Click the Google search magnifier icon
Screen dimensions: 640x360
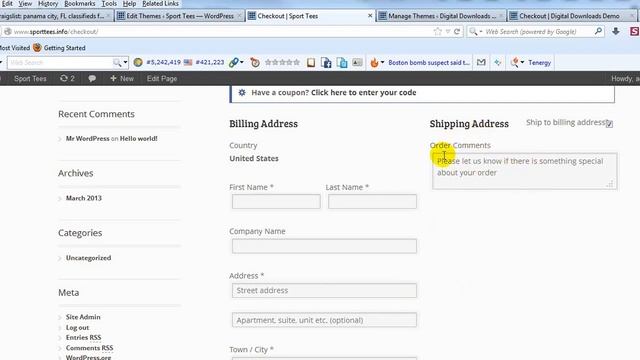pos(598,31)
